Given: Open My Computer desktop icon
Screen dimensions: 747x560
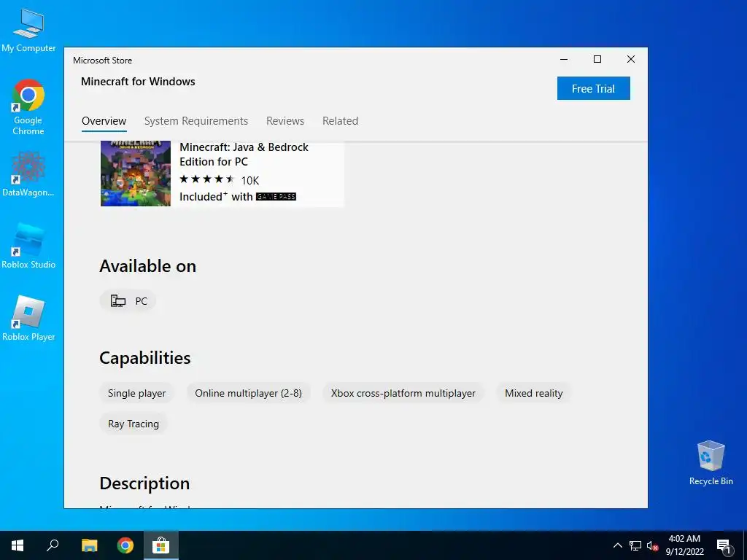Looking at the screenshot, I should point(28,31).
